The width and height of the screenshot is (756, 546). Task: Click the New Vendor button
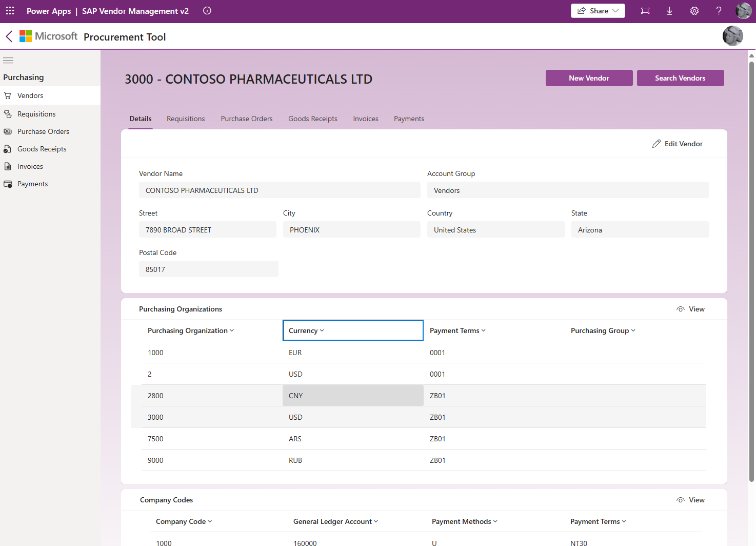589,77
